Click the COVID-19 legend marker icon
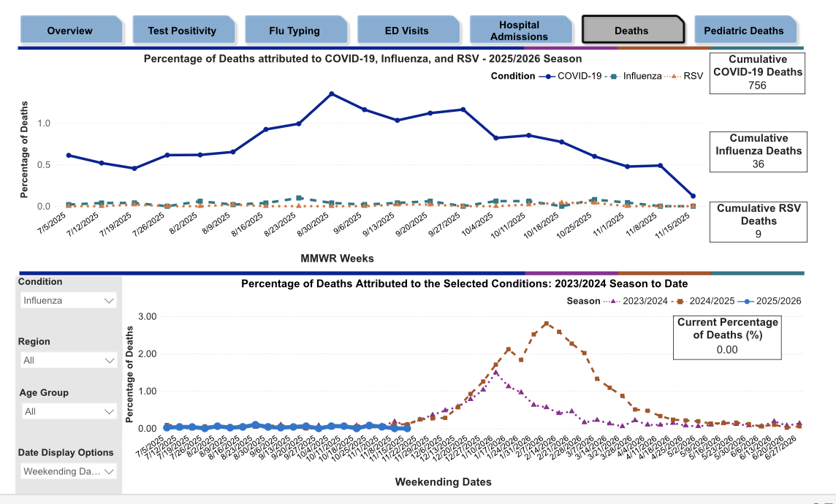Screen dimensions: 836x504 pyautogui.click(x=547, y=76)
